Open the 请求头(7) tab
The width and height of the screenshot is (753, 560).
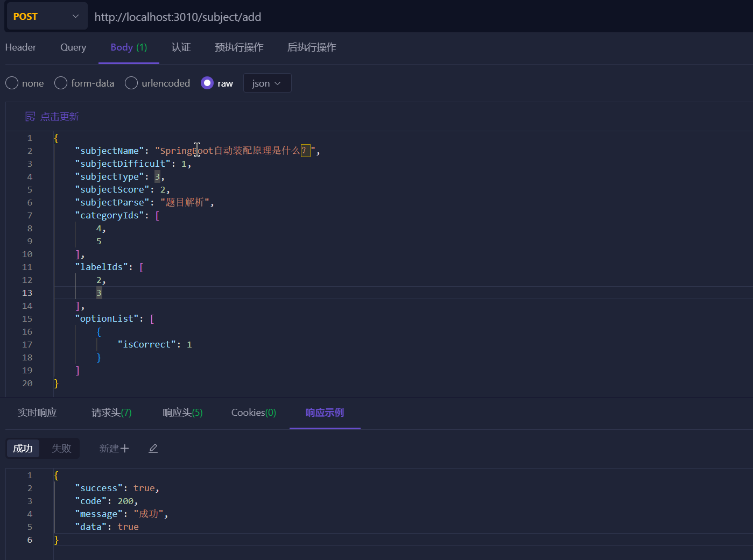(111, 413)
